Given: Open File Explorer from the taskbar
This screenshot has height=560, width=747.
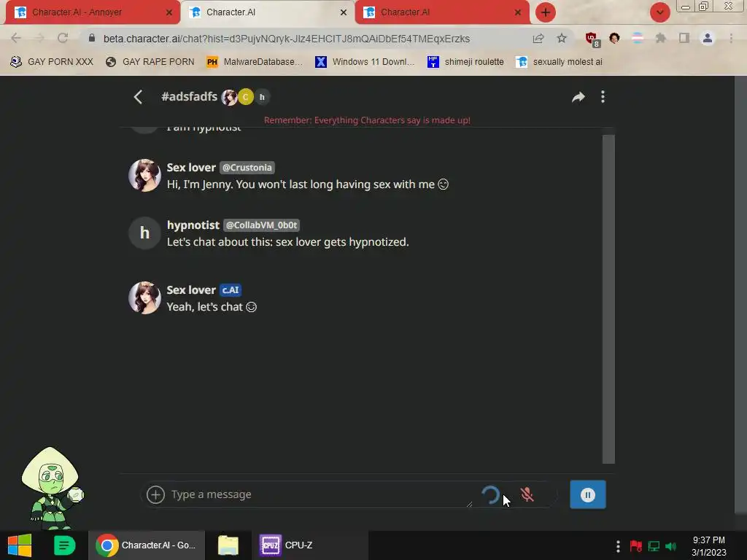Looking at the screenshot, I should (228, 545).
